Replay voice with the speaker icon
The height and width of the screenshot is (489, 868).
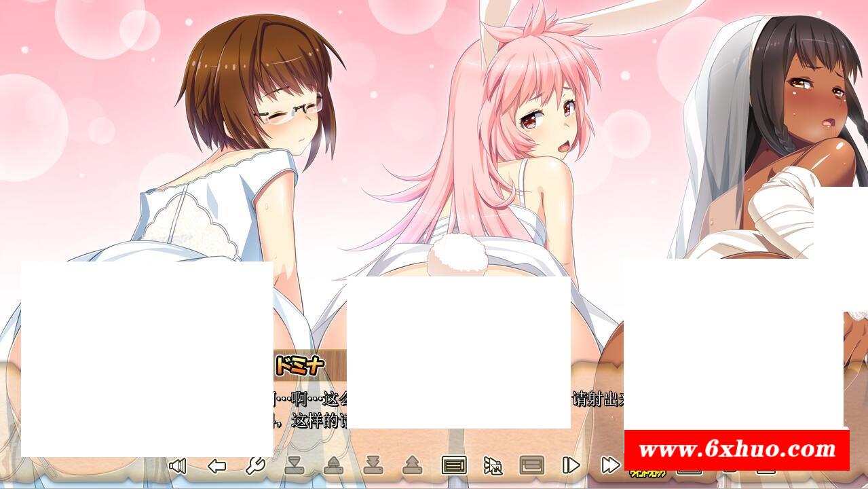[177, 466]
